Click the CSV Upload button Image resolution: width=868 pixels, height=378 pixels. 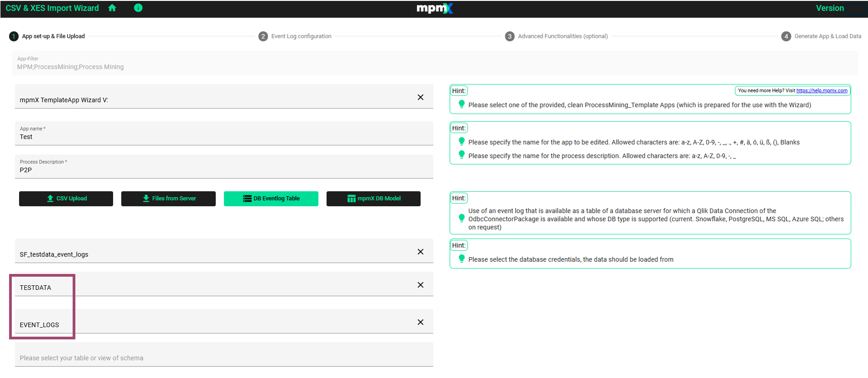[66, 199]
